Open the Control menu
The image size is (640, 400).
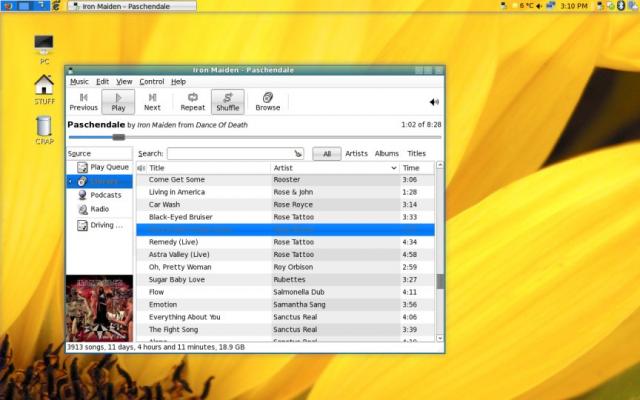pos(152,82)
